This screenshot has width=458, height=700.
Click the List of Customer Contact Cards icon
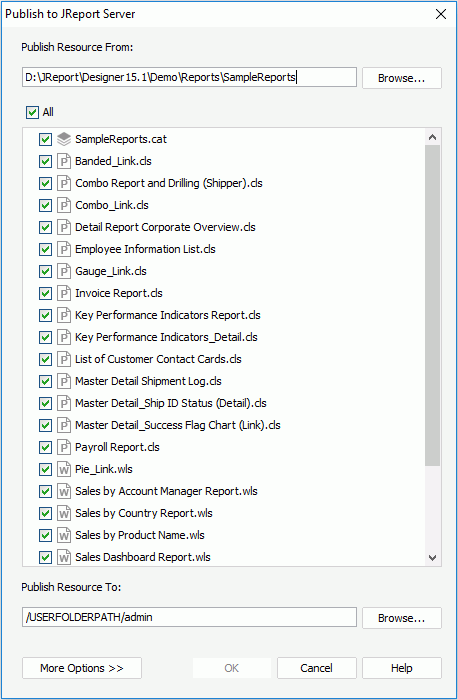[x=64, y=359]
